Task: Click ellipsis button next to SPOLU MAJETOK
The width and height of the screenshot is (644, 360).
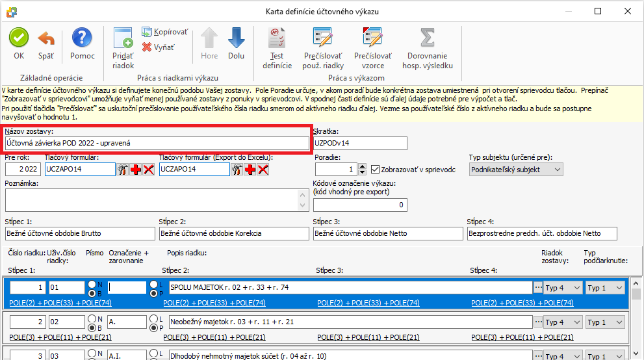Action: tap(537, 288)
